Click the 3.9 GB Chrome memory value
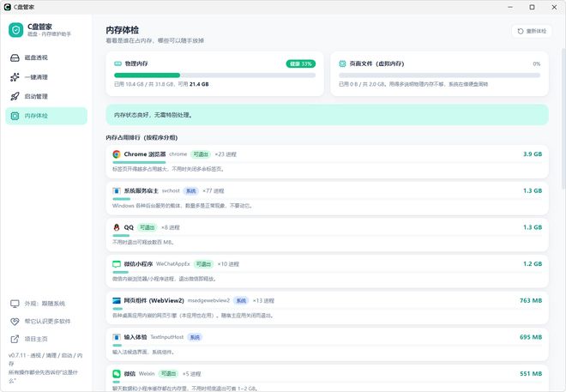566x392 pixels. tap(533, 154)
